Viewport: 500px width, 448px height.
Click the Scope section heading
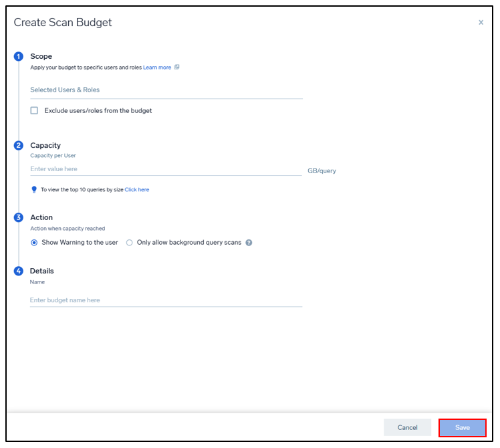(41, 56)
